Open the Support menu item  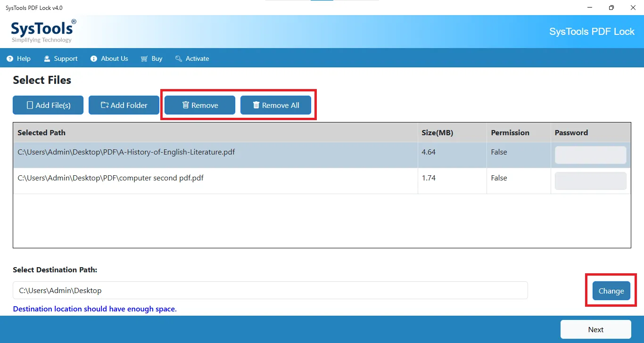[x=60, y=58]
